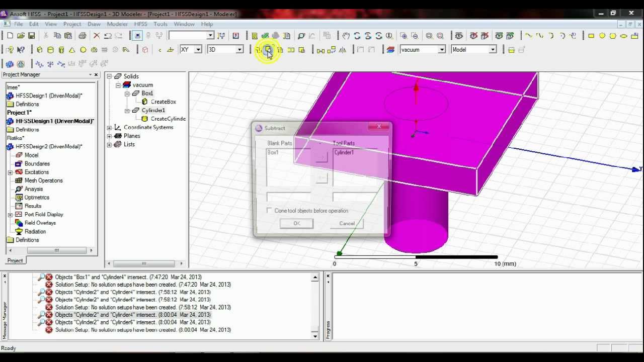644x362 pixels.
Task: Select the Draw cone tool
Action: [x=72, y=50]
